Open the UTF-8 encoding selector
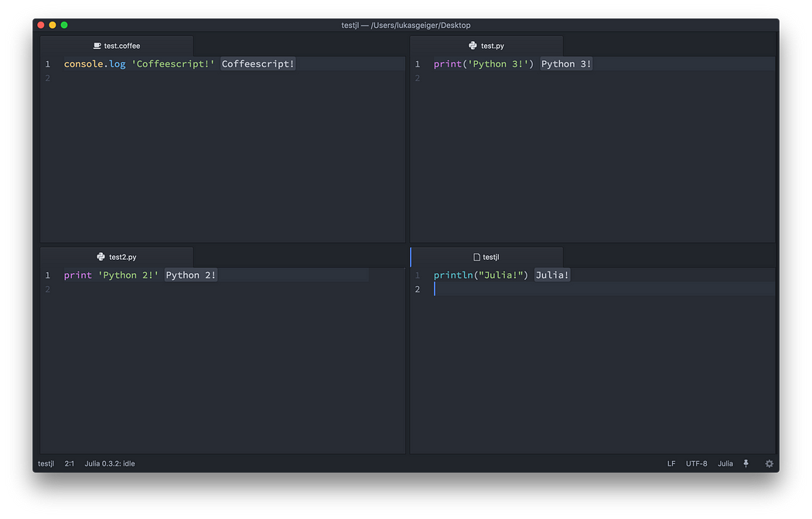Screen dimensions: 812x519 coord(697,463)
